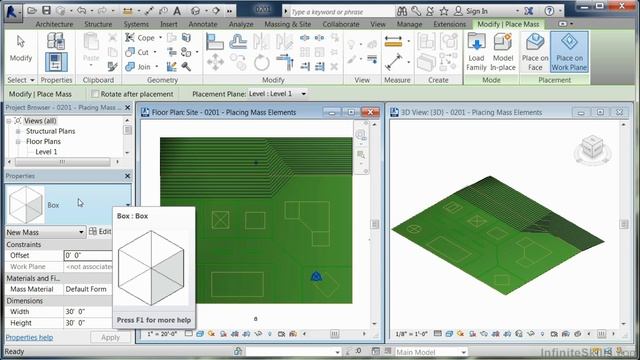Click the Apply button in Properties

pyautogui.click(x=110, y=338)
